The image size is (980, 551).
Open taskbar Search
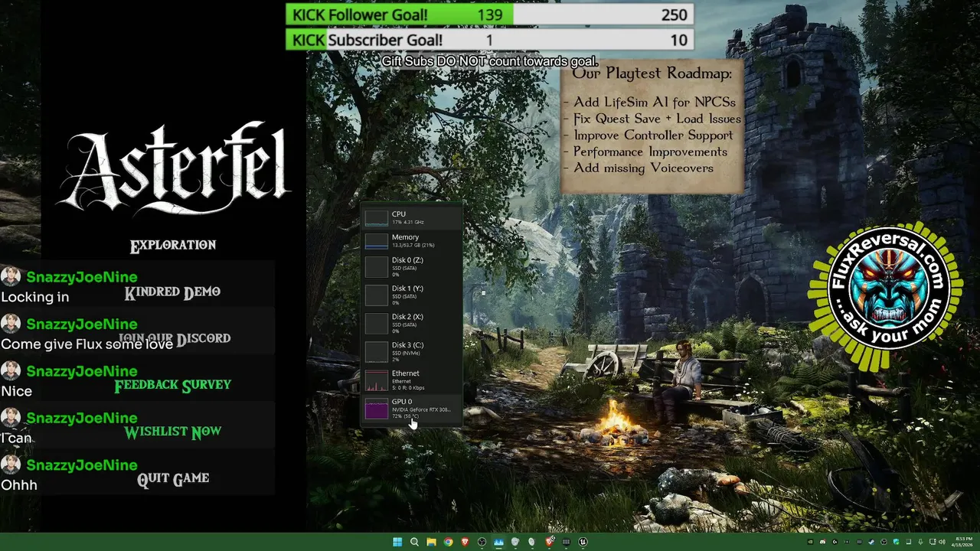coord(414,542)
